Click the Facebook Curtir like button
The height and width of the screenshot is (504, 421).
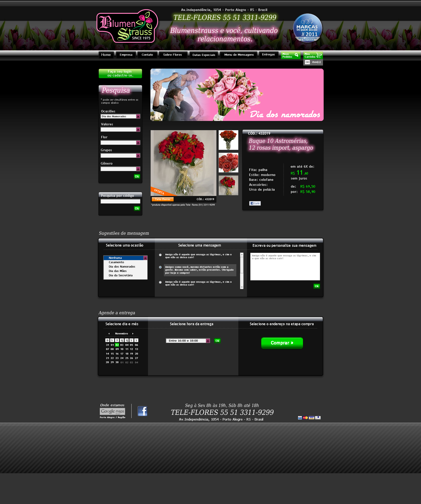click(x=255, y=203)
